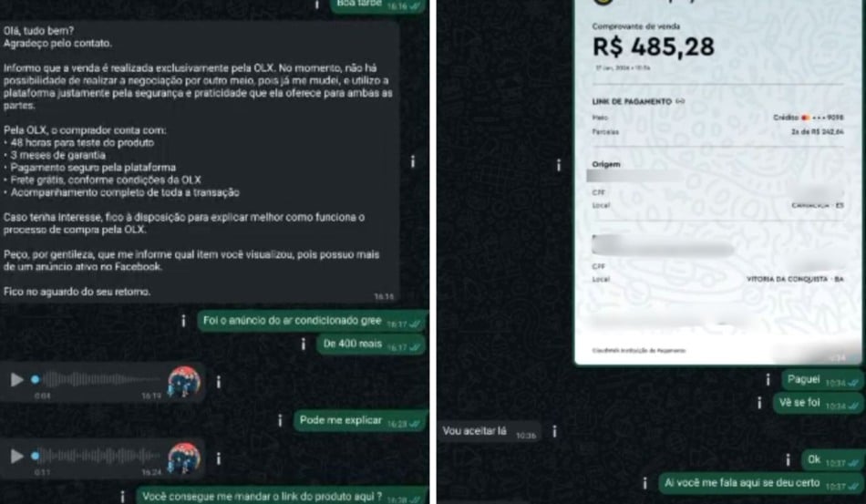Viewport: 866px width, 504px height.
Task: Open the R$ 485,28 payment receipt image
Action: [718, 182]
